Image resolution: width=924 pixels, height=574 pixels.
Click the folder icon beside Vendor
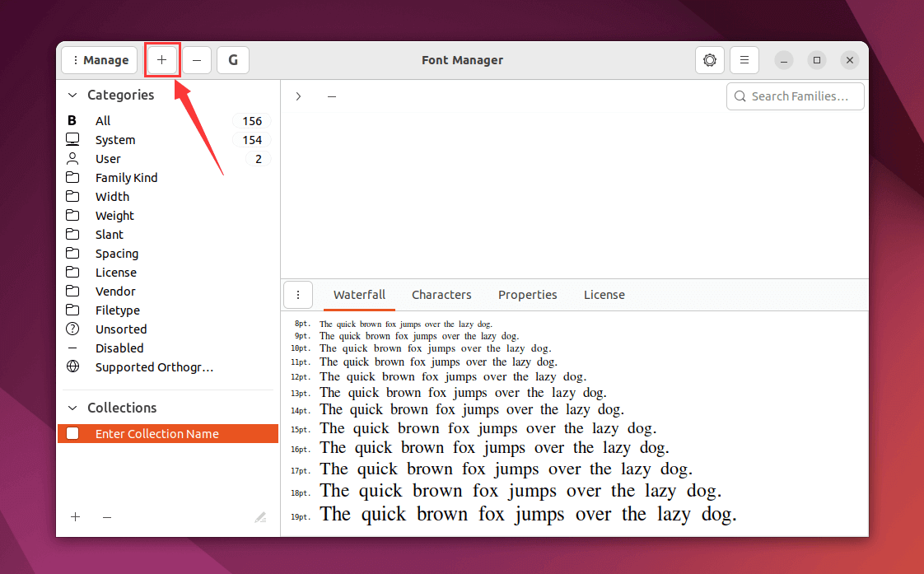(72, 291)
